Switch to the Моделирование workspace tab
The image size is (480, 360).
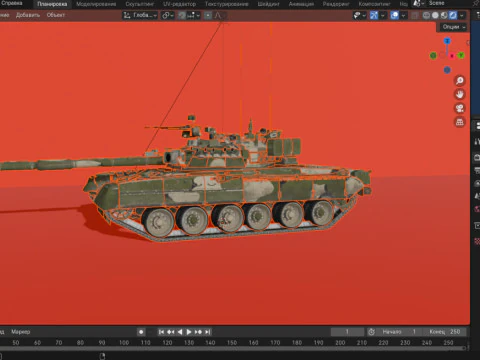click(x=96, y=4)
